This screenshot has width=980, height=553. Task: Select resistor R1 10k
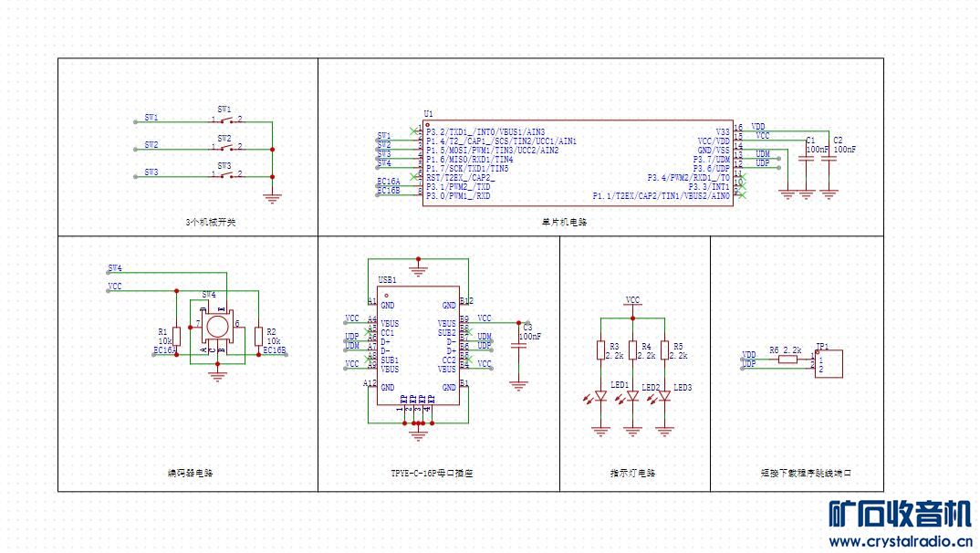177,336
